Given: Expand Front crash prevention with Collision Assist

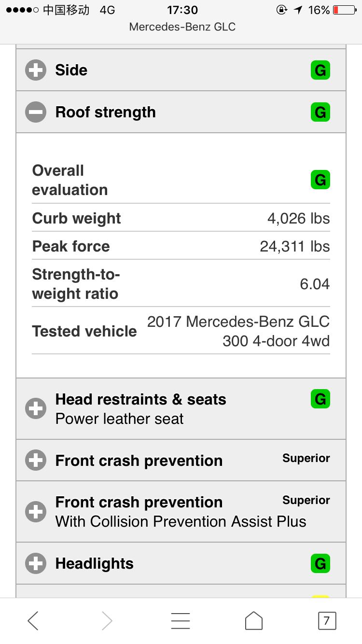Looking at the screenshot, I should (36, 512).
